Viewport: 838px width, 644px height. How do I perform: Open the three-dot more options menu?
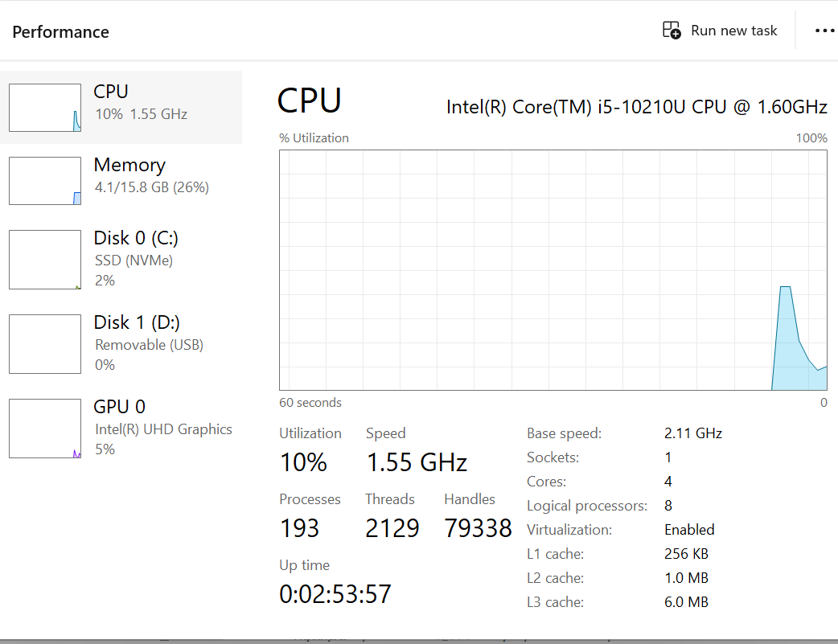824,31
